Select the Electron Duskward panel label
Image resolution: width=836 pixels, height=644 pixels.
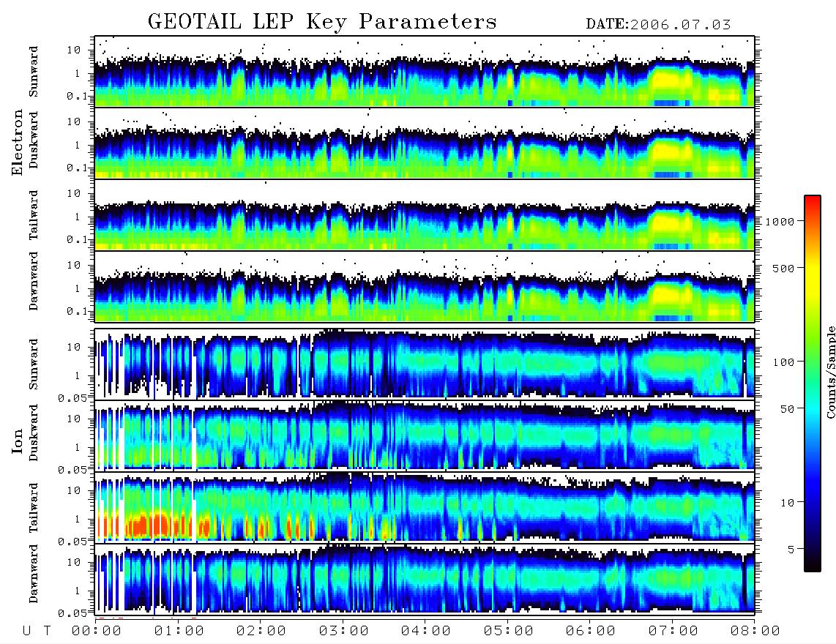coord(34,140)
